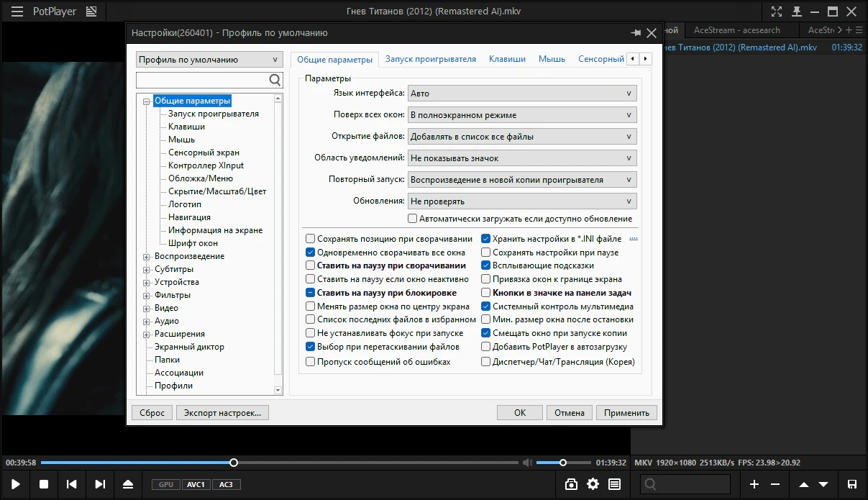
Task: Skip to the previous track
Action: tap(72, 484)
